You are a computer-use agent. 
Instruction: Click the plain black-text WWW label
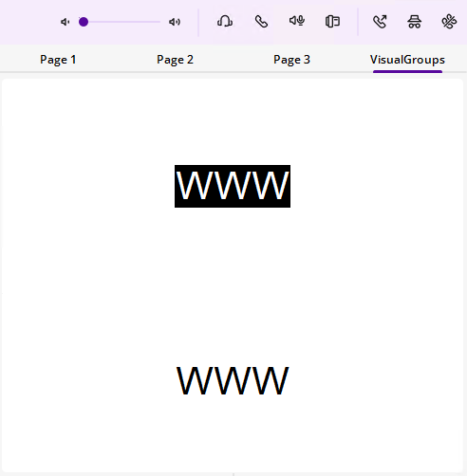[x=233, y=380]
